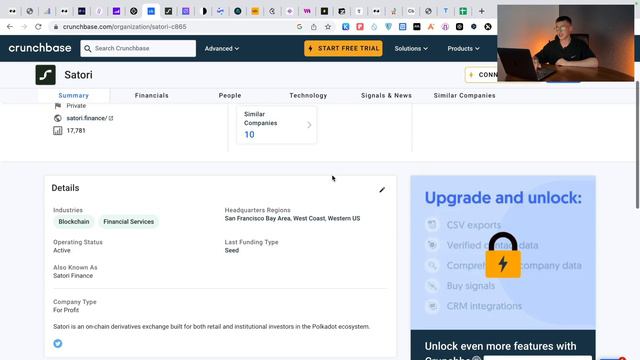
Task: Click the Blockchain industry tag
Action: pyautogui.click(x=74, y=222)
